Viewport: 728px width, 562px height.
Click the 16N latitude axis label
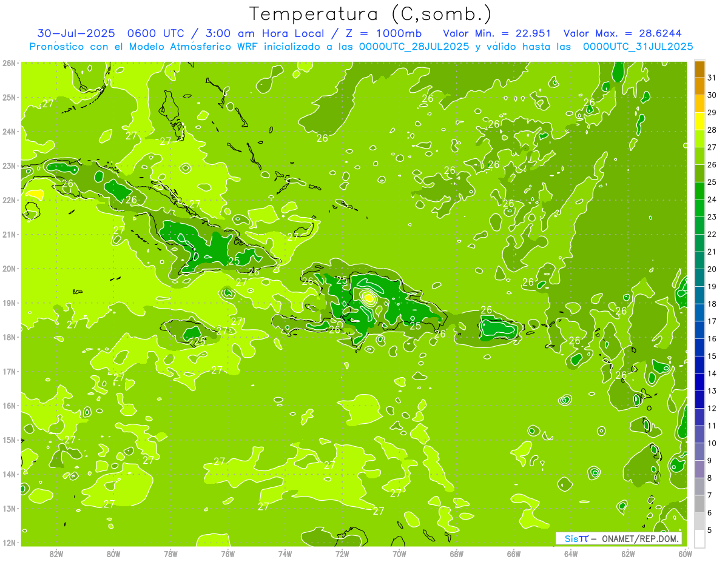(9, 406)
